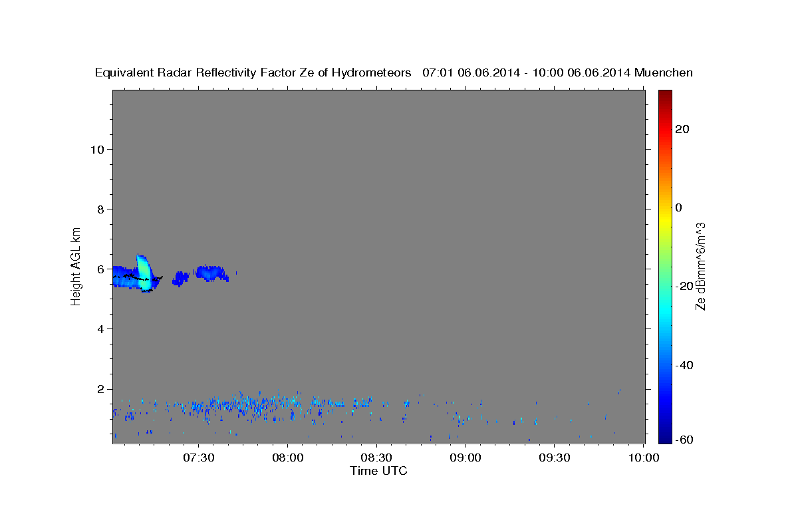
Task: Click the 07:30 time tick label
Action: point(199,458)
